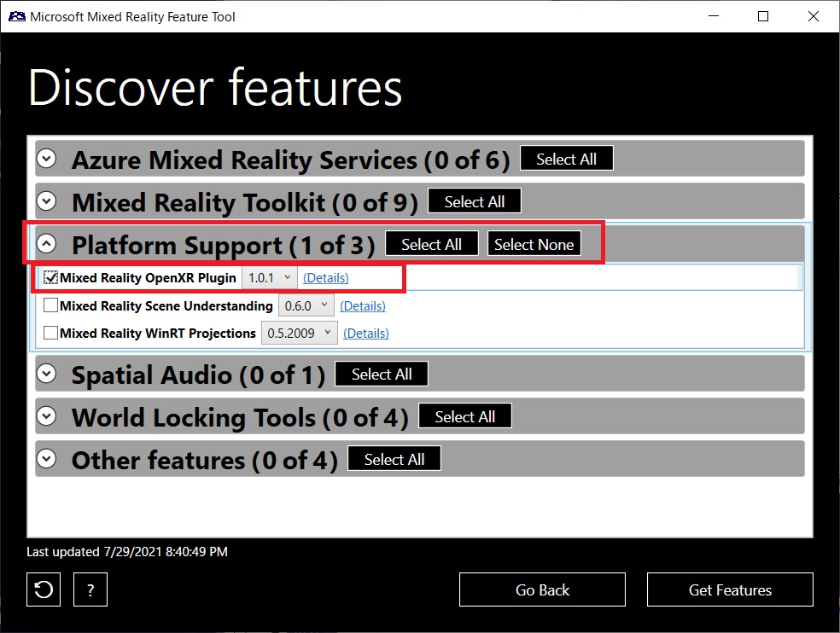This screenshot has height=633, width=840.
Task: Click the Get Features button
Action: [729, 589]
